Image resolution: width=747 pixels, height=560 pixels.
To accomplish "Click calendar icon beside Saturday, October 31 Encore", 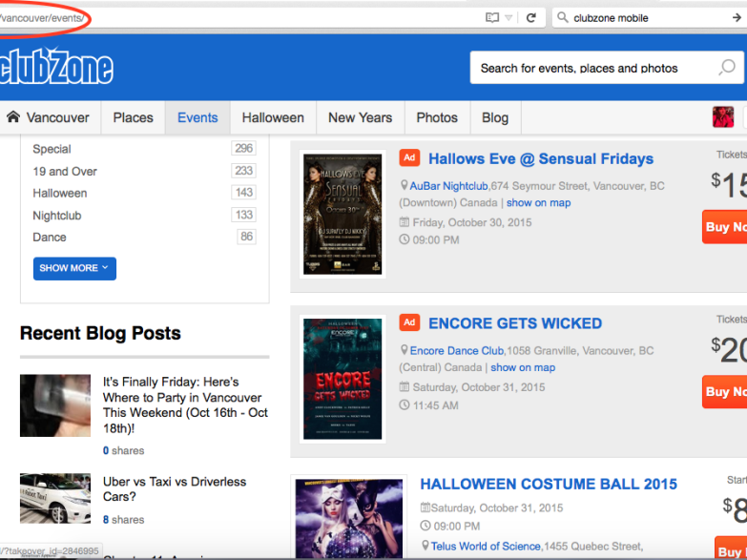I will pos(404,386).
